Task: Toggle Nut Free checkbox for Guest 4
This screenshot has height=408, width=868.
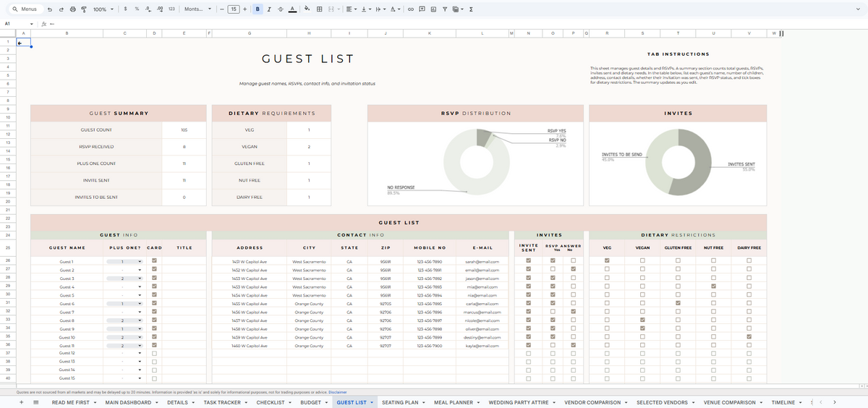Action: [x=713, y=286]
